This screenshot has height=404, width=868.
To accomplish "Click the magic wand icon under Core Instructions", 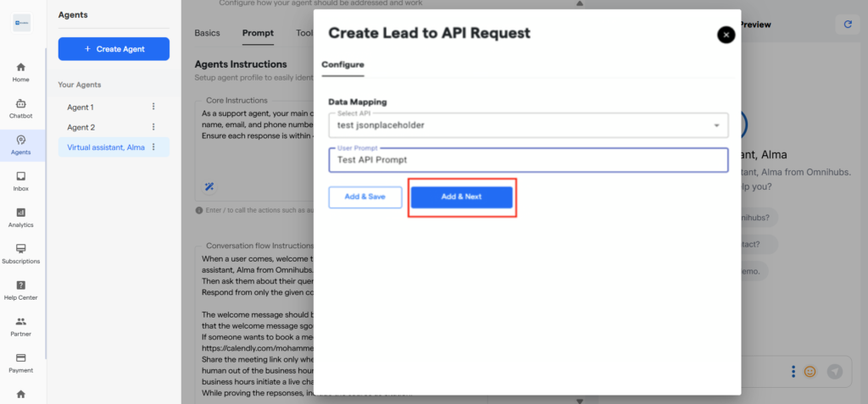I will [x=209, y=186].
